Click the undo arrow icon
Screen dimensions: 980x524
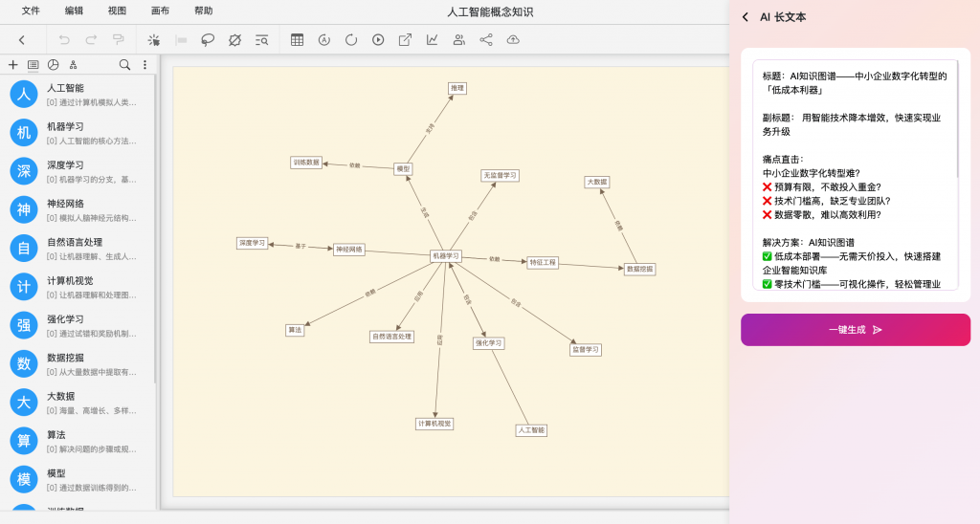tap(64, 40)
